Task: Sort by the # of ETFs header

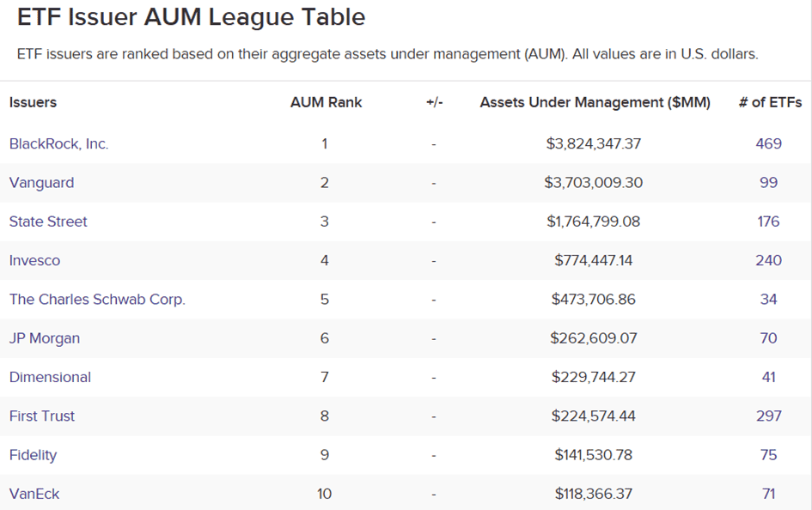Action: [x=769, y=102]
